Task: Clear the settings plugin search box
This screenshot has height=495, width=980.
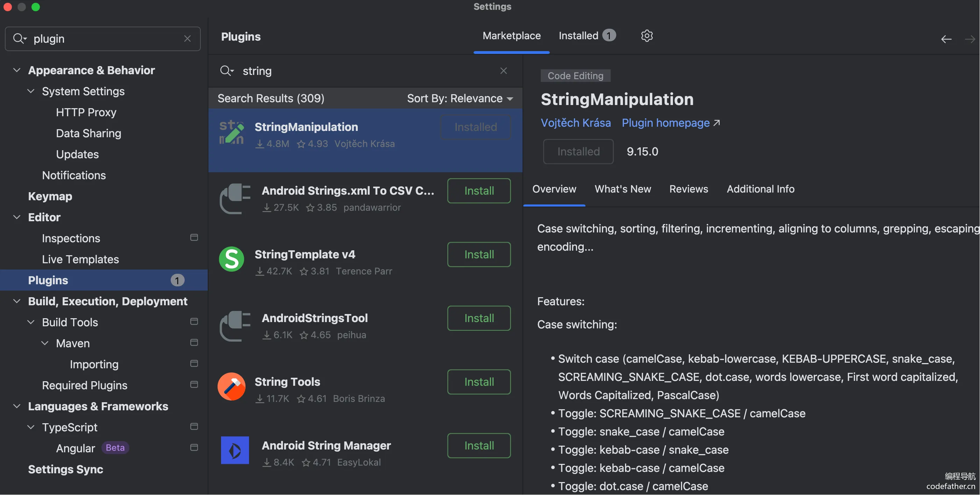Action: [x=187, y=39]
